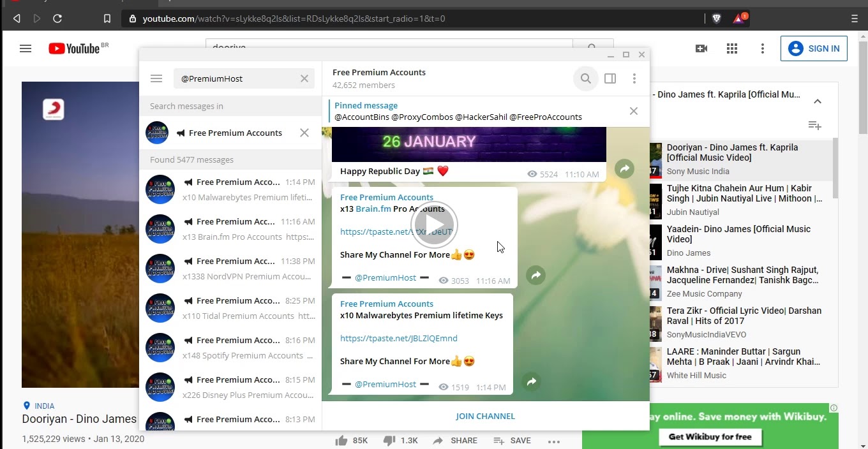This screenshot has width=868, height=449.
Task: Clear the @PremiumHost search field
Action: point(304,78)
